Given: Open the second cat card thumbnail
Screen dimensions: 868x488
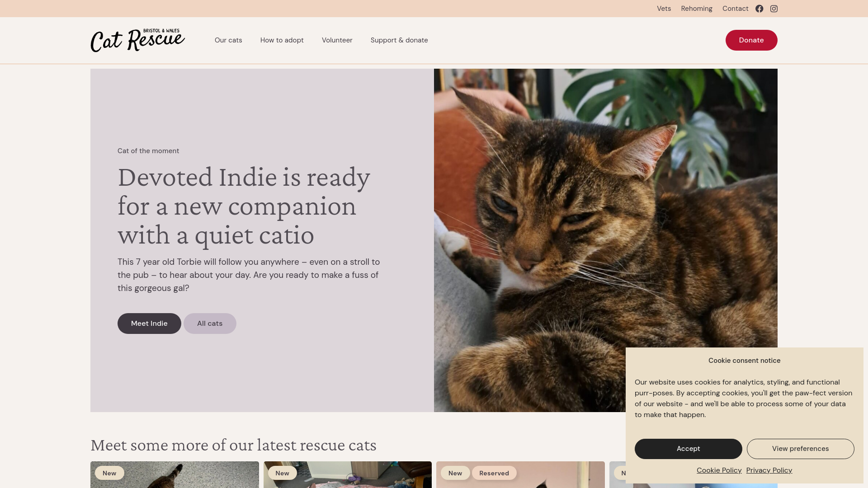Looking at the screenshot, I should click(348, 474).
